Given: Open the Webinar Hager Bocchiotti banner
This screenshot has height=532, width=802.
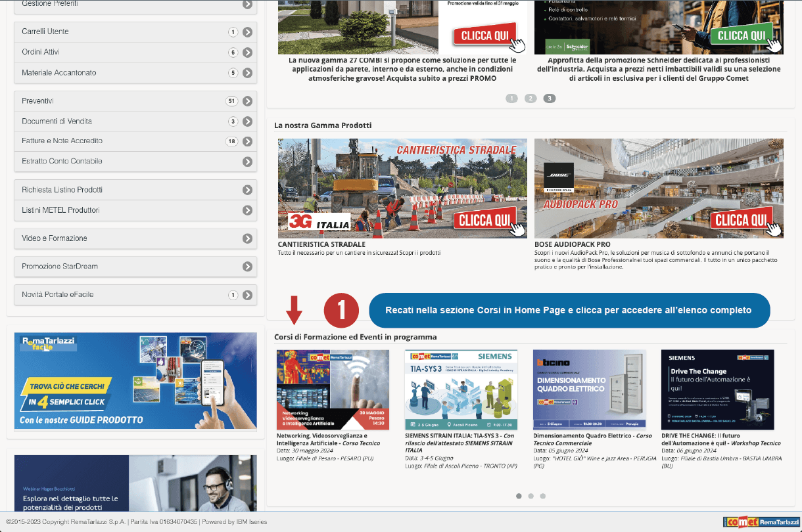Looking at the screenshot, I should (135, 483).
